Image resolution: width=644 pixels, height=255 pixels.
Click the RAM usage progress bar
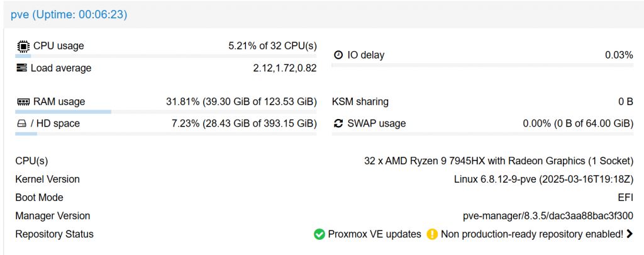[166, 112]
